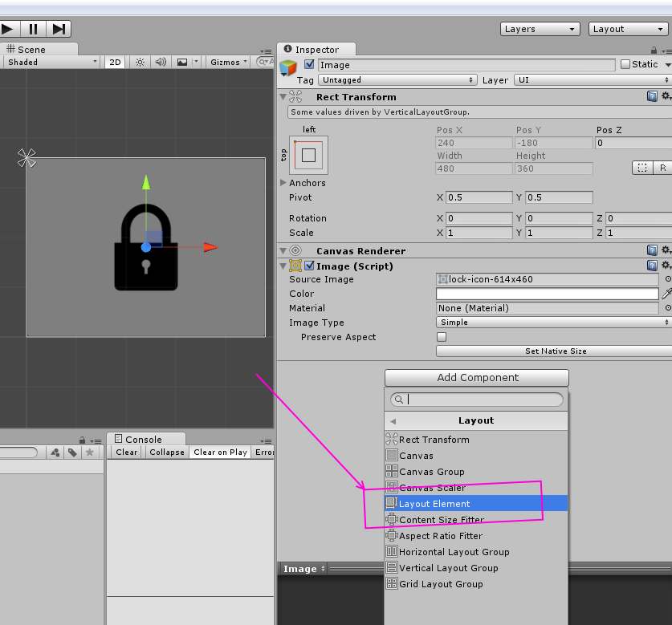Viewport: 672px width, 625px height.
Task: Toggle scene audio speaker icon
Action: (x=161, y=62)
